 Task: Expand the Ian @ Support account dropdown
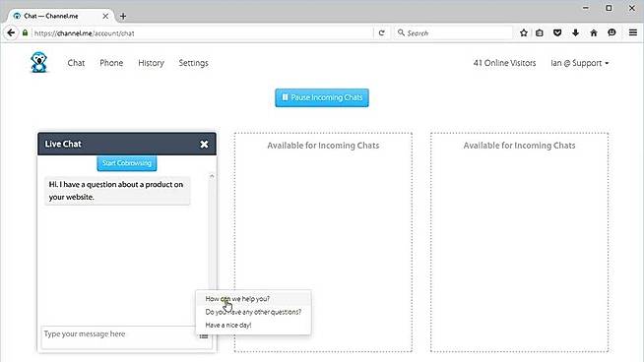580,63
